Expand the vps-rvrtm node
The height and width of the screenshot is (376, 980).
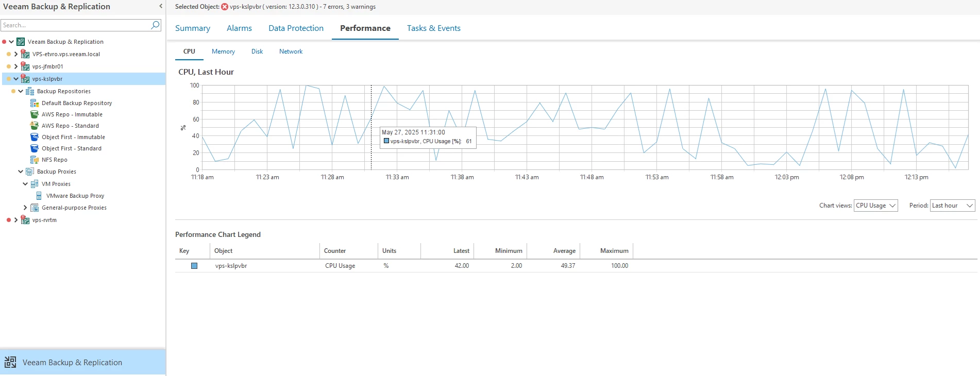pyautogui.click(x=16, y=220)
